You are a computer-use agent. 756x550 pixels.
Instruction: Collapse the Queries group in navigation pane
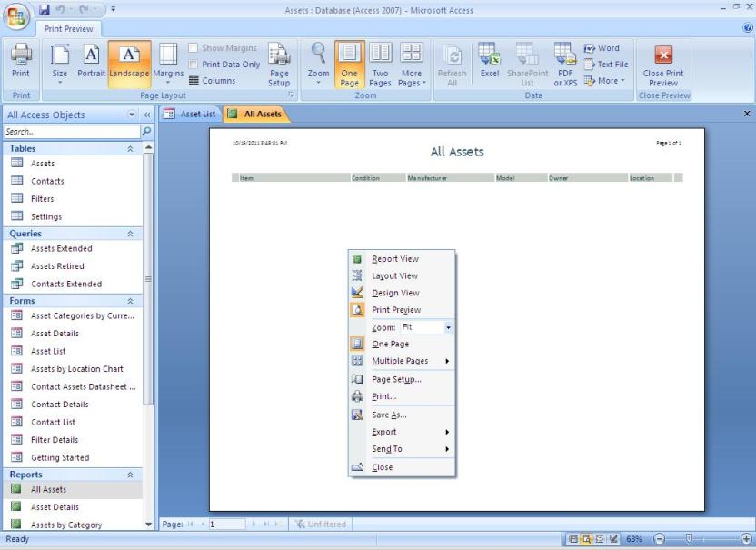point(128,233)
